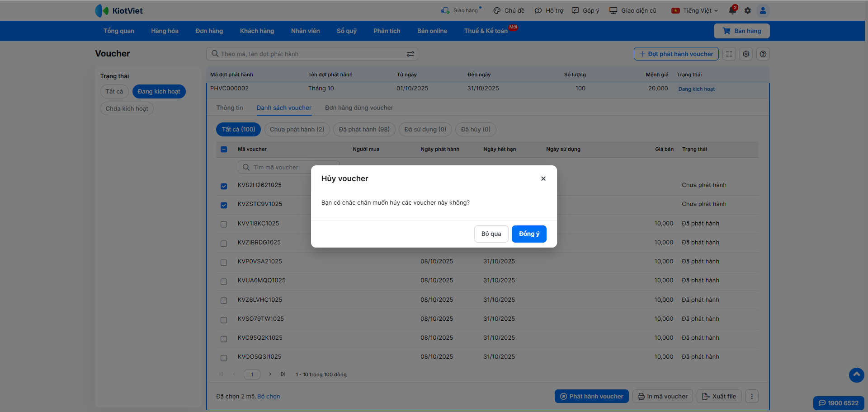Uncheck voucher KVZSTC9V1025

[x=224, y=205]
